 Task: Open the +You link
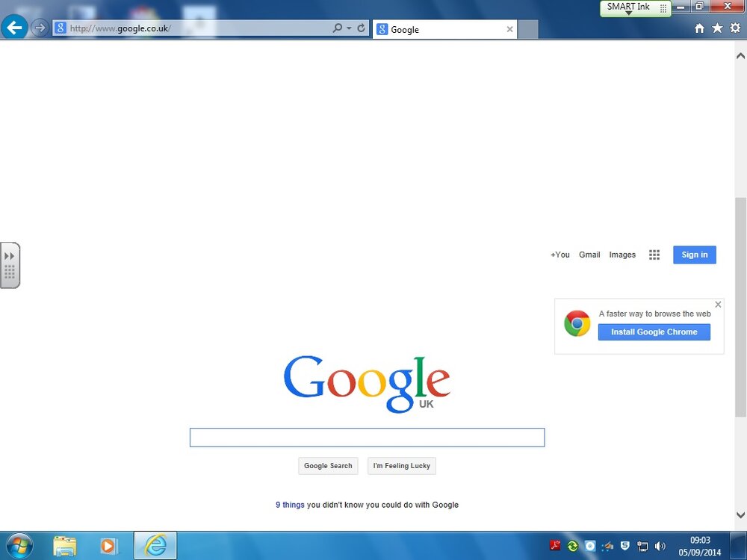pyautogui.click(x=560, y=255)
